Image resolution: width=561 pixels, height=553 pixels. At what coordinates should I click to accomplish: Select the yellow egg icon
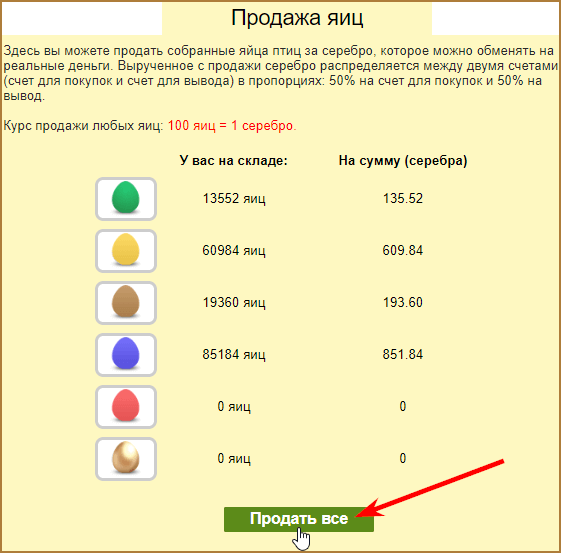click(x=126, y=251)
